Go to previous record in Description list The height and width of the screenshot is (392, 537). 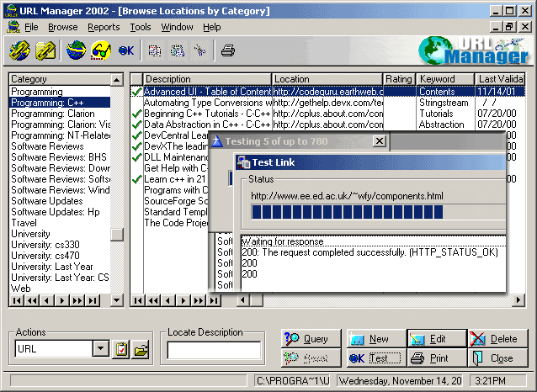point(168,300)
